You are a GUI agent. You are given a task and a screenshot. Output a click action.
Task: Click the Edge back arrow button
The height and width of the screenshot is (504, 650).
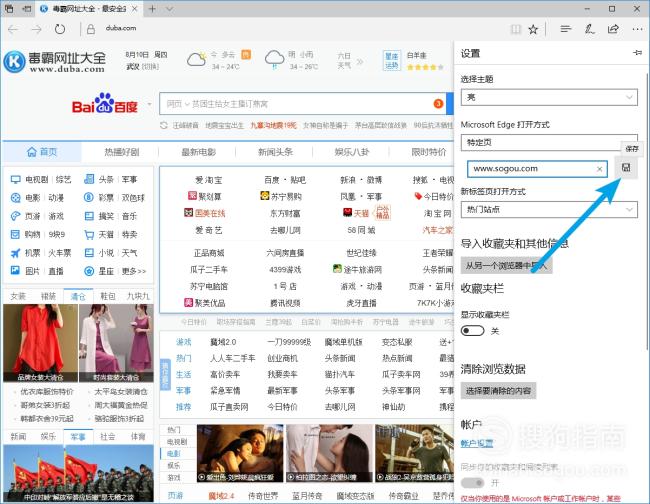click(x=13, y=29)
